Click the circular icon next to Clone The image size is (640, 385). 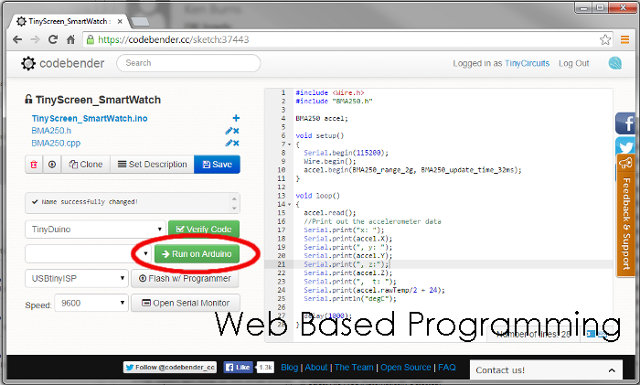(52, 165)
